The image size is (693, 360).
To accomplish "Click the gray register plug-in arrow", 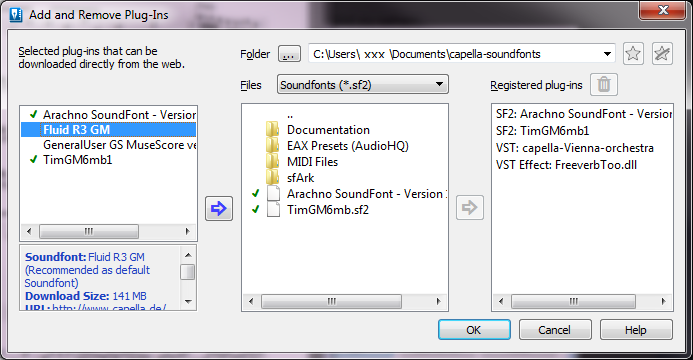I will pos(470,207).
